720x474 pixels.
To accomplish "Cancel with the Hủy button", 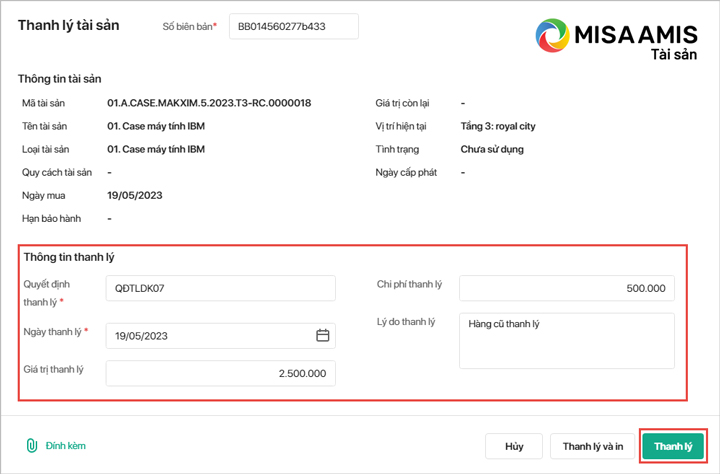I will coord(514,446).
